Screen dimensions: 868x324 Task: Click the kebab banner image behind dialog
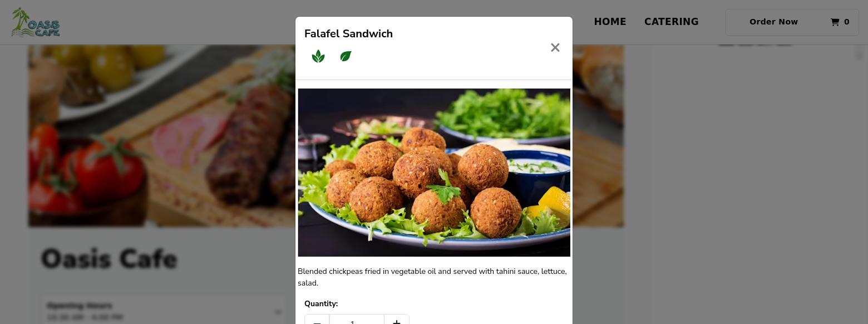(161, 136)
